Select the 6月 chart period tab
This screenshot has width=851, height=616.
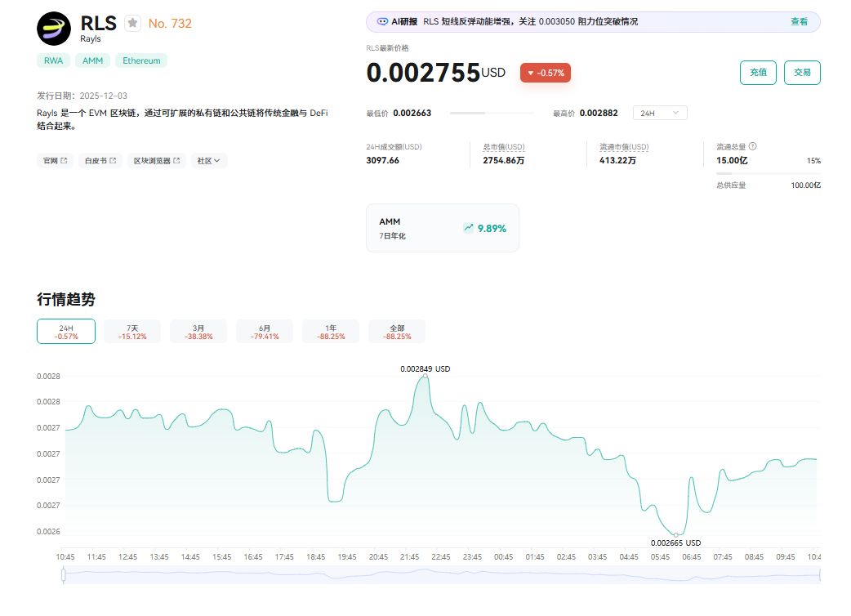click(265, 332)
